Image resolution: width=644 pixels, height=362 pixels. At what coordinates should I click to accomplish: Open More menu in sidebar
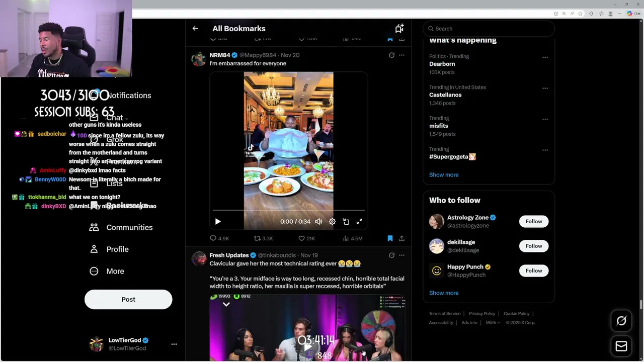pyautogui.click(x=115, y=271)
